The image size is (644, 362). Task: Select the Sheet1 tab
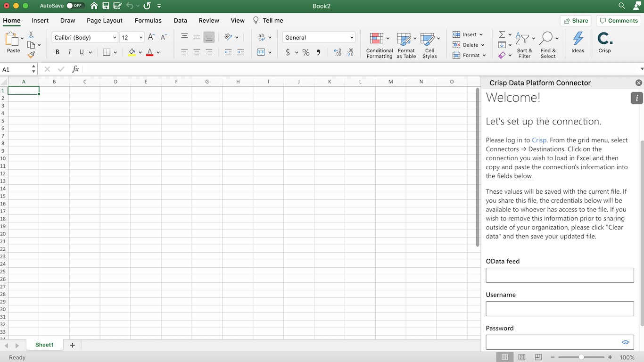coord(44,345)
